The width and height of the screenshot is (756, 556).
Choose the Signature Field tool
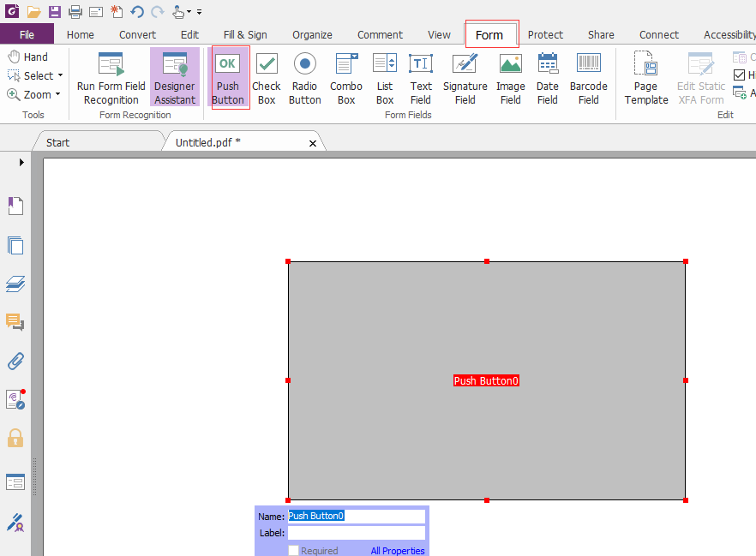pyautogui.click(x=465, y=79)
